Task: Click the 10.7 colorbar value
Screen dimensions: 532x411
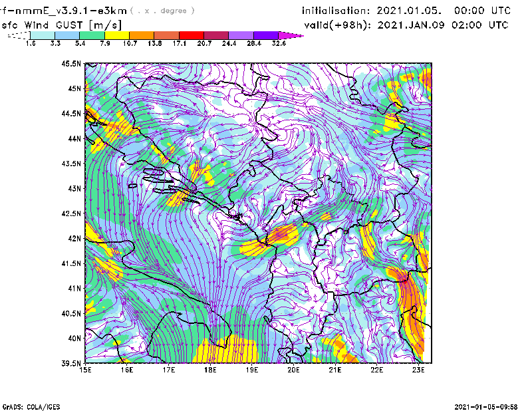Action: 130,43
